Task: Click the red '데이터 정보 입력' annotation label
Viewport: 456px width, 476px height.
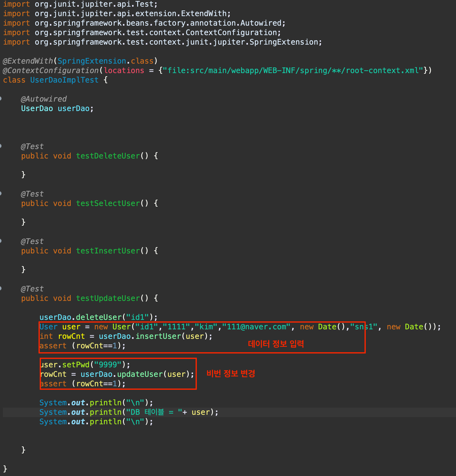Action: pyautogui.click(x=276, y=344)
